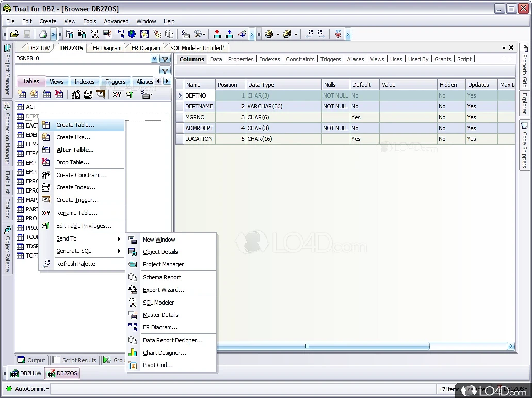Viewport: 532px width, 398px height.
Task: Click the Rename Table X-Y toolbar icon
Action: (x=117, y=94)
